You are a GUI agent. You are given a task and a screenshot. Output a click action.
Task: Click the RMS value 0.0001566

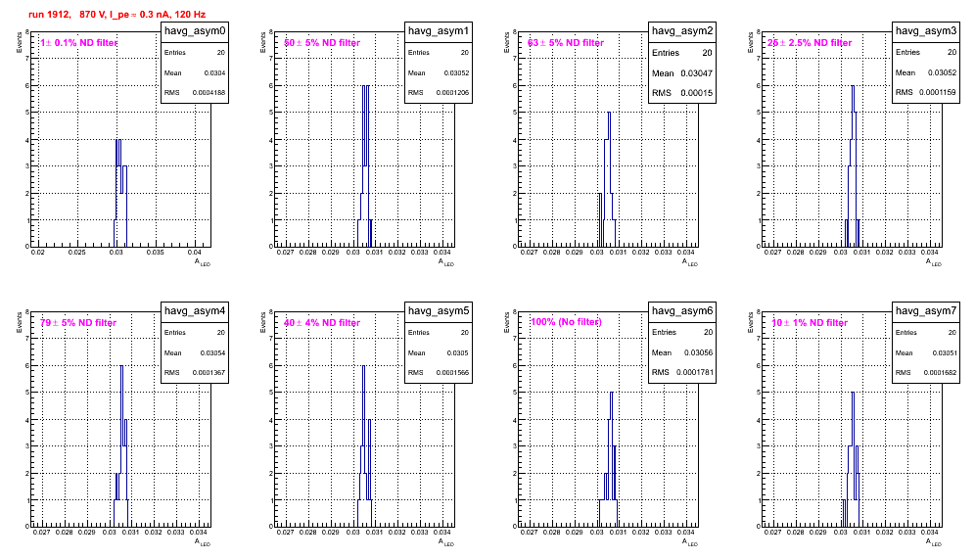pos(452,373)
